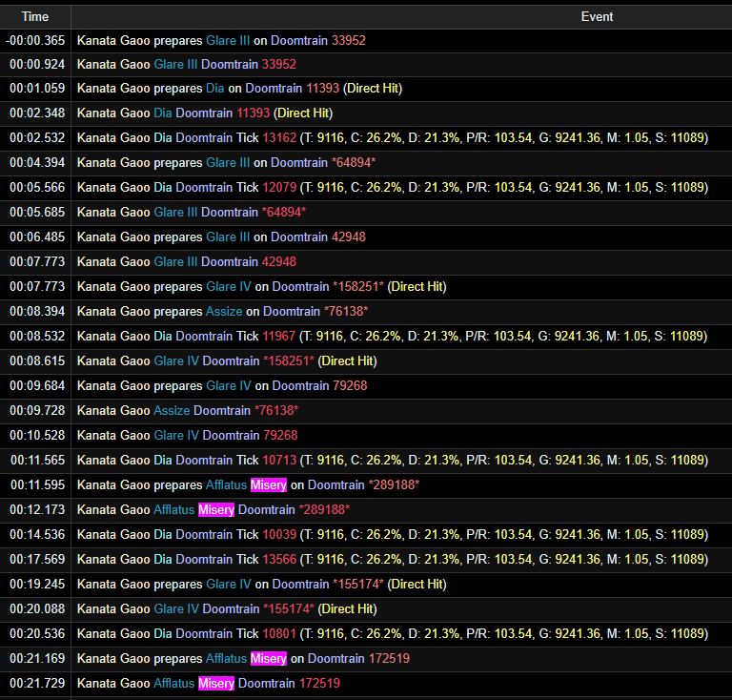Open Assize link in the 00:09.728 row
Image resolution: width=732 pixels, height=700 pixels.
coord(172,410)
